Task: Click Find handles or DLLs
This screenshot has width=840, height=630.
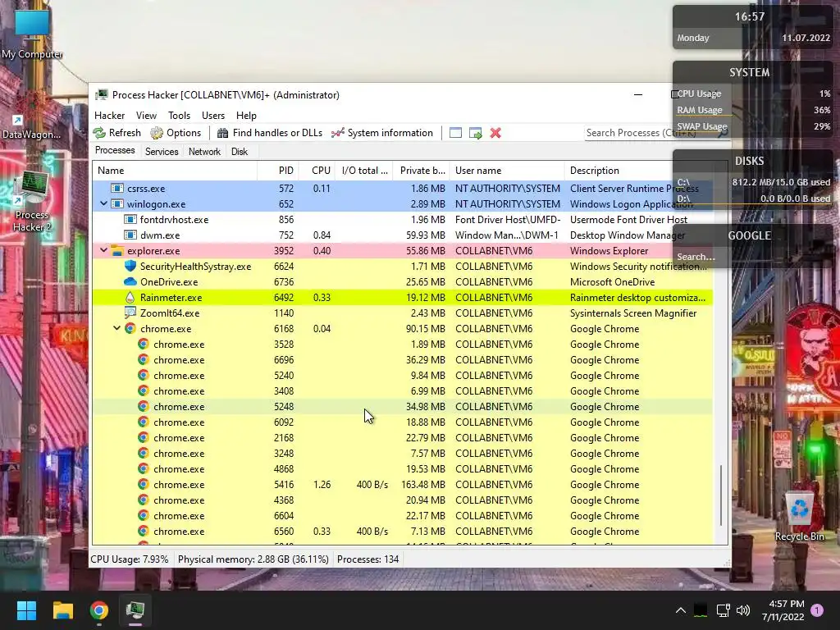Action: pyautogui.click(x=269, y=133)
